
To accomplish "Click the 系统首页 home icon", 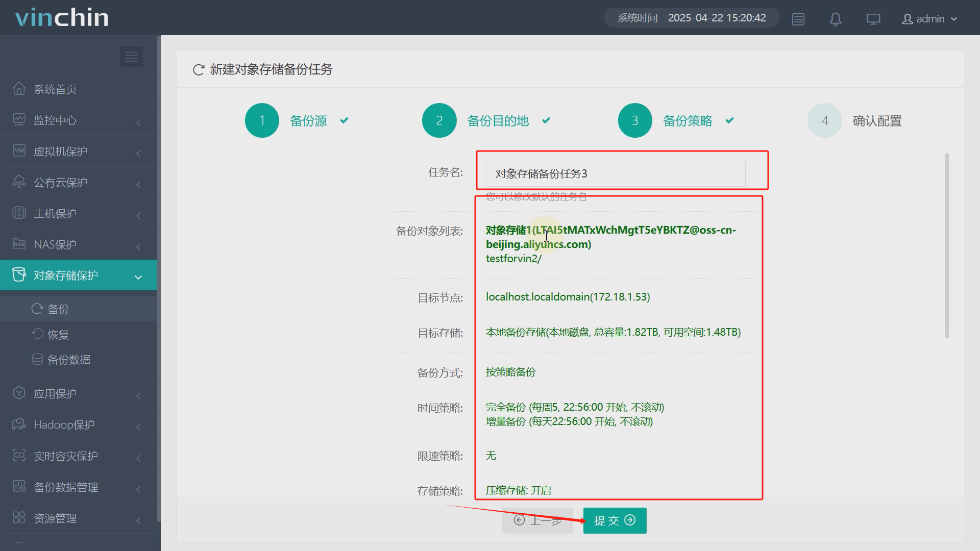I will pos(19,89).
